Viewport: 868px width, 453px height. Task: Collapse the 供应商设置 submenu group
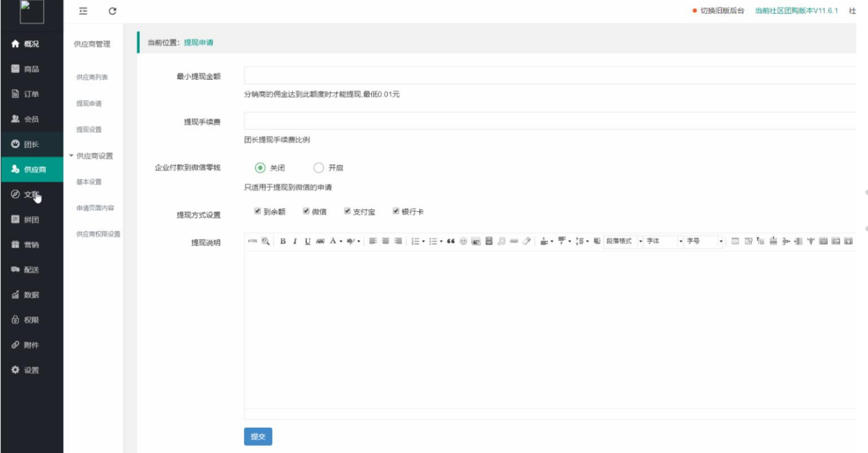(91, 156)
